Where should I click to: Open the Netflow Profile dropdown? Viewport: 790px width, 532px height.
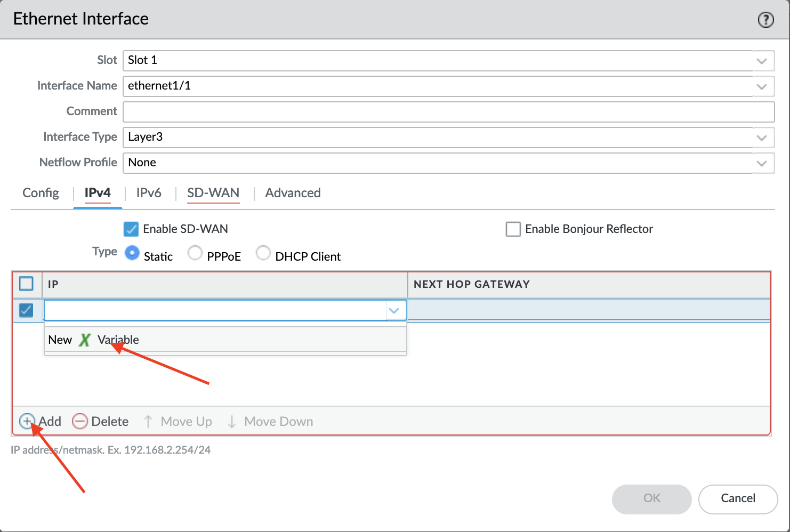pyautogui.click(x=761, y=163)
